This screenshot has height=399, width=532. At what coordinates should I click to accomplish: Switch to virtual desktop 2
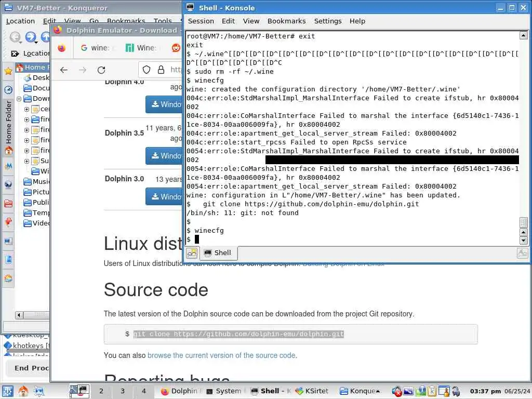pos(101,391)
